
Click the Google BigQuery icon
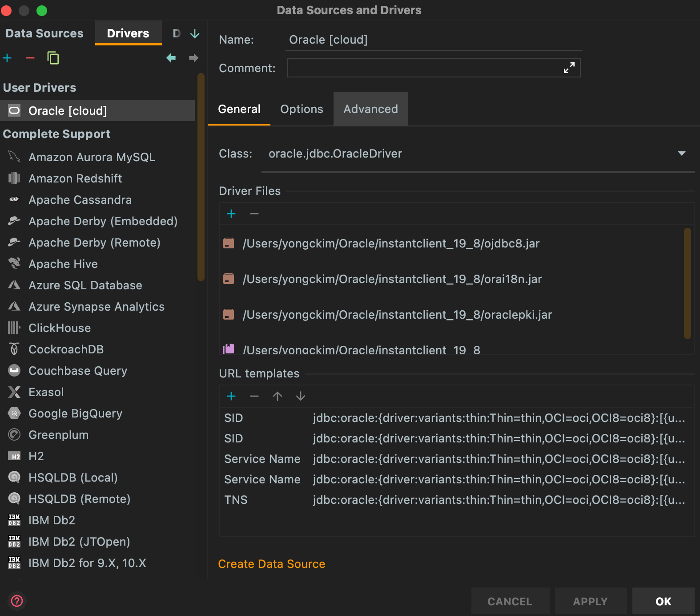(x=14, y=413)
